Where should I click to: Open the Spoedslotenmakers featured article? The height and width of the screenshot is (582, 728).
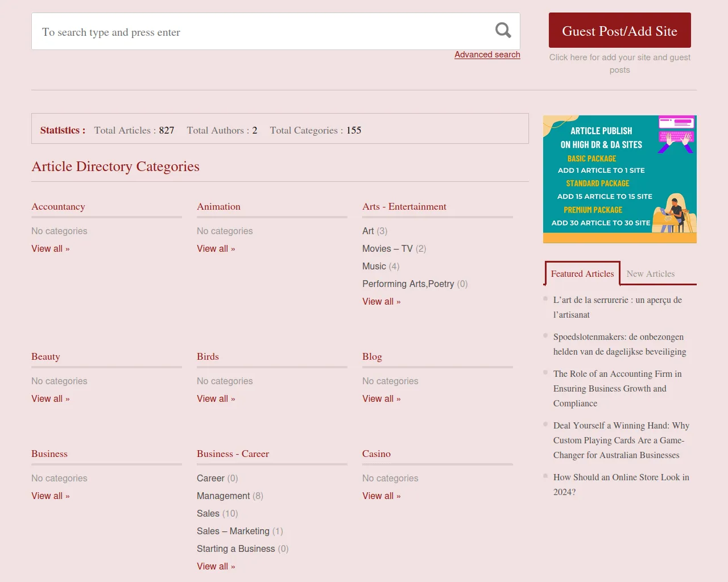pyautogui.click(x=619, y=344)
